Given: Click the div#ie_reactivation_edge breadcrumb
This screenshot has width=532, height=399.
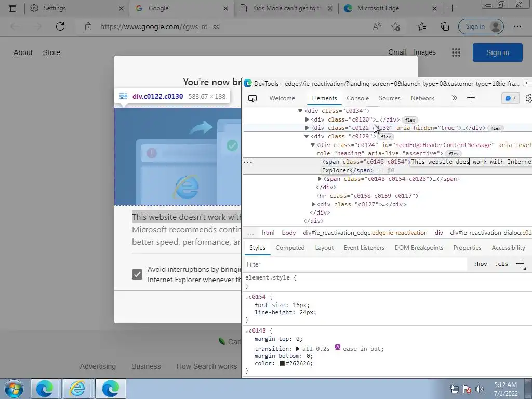Looking at the screenshot, I should coord(365,233).
